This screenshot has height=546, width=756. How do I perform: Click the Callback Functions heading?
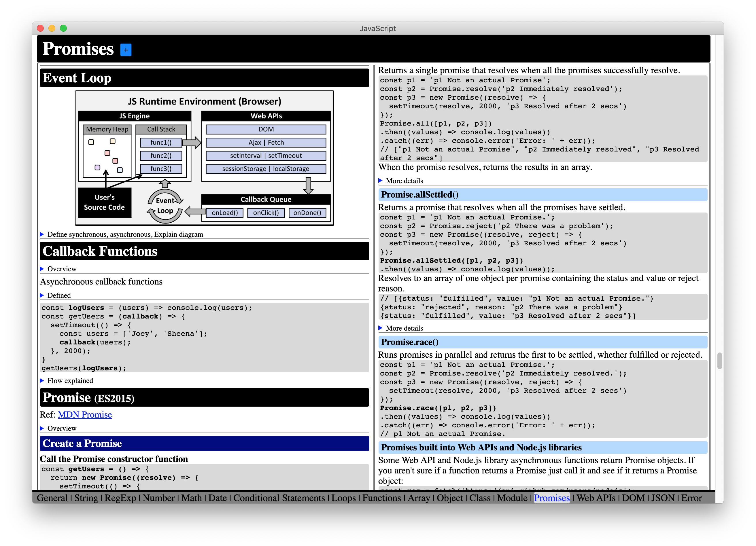204,251
